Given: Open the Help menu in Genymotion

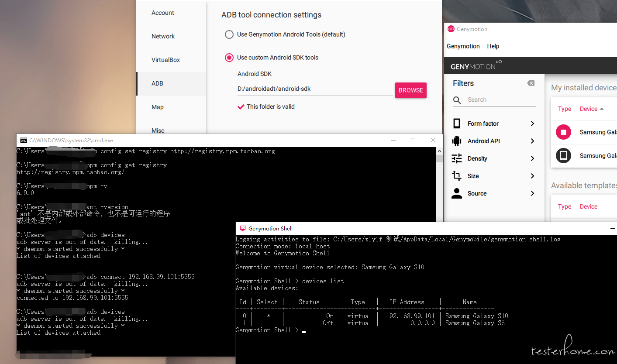Looking at the screenshot, I should [493, 46].
